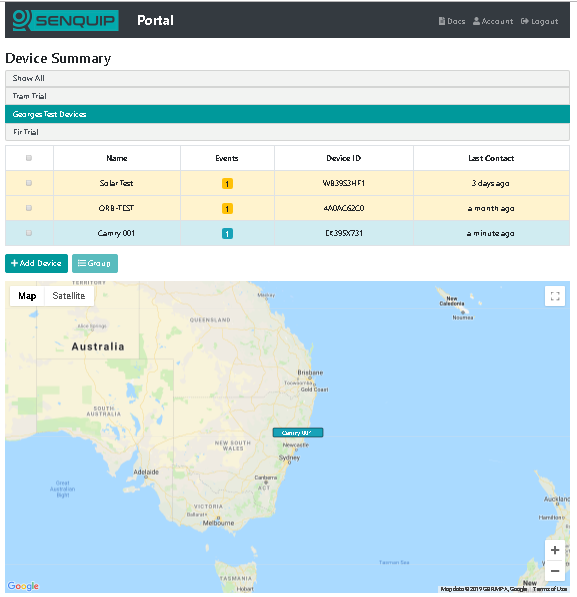
Task: Zoom in on the map
Action: pyautogui.click(x=555, y=550)
